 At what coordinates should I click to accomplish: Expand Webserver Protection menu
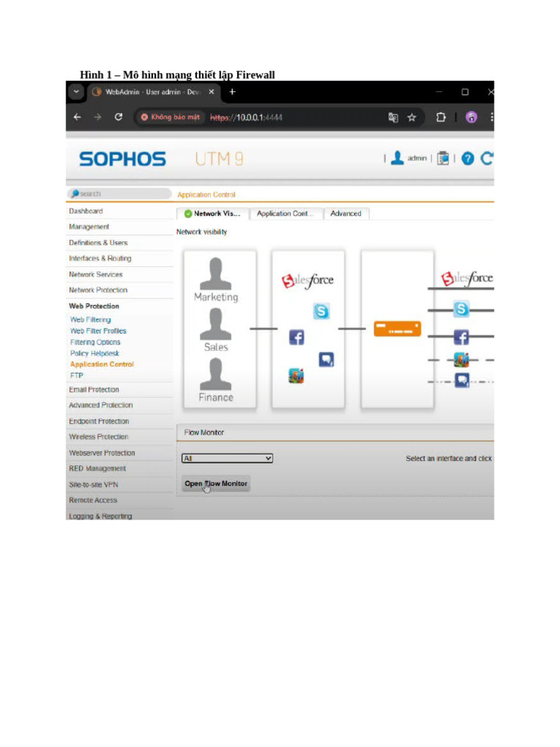click(x=102, y=452)
